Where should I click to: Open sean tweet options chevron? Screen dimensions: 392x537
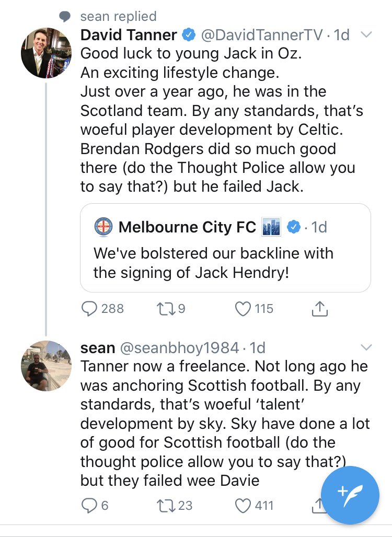coord(366,347)
